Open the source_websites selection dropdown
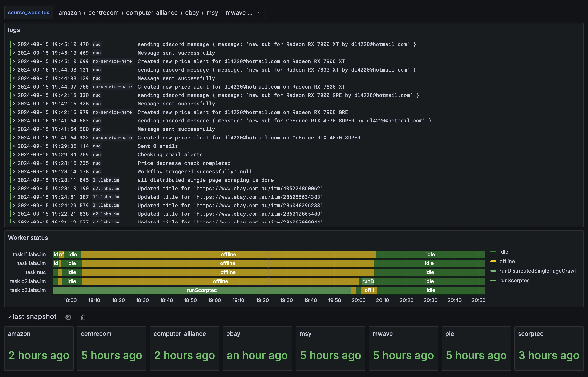 [160, 12]
